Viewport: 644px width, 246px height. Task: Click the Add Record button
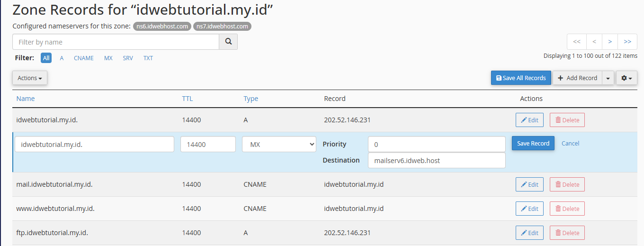coord(577,78)
